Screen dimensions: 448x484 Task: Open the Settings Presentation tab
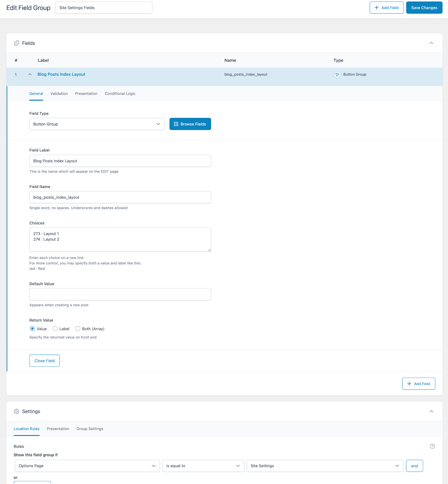click(x=58, y=429)
